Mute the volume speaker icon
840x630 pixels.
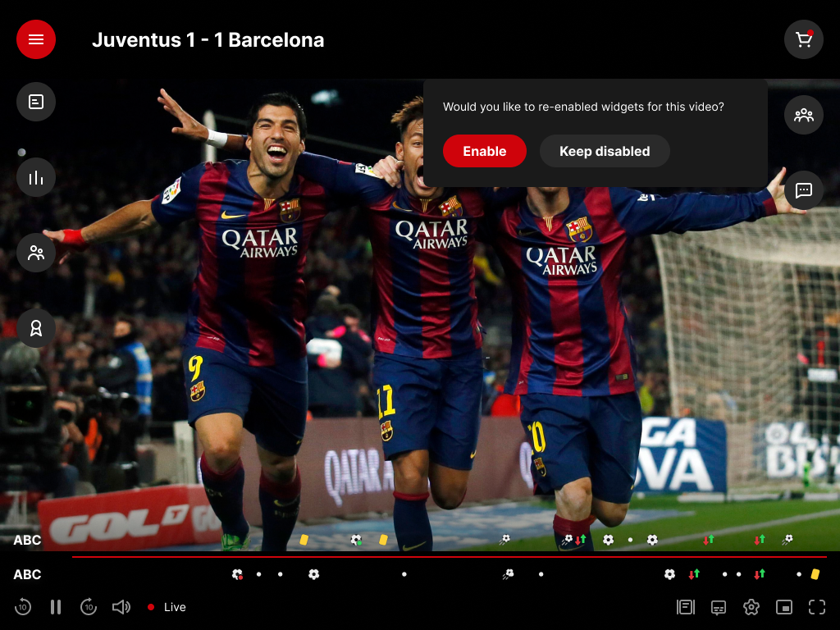click(x=121, y=607)
